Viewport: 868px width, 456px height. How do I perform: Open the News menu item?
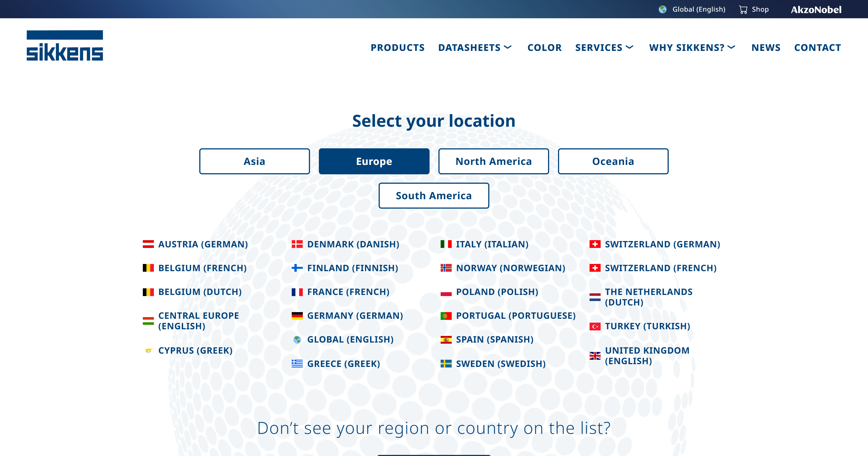pos(766,48)
